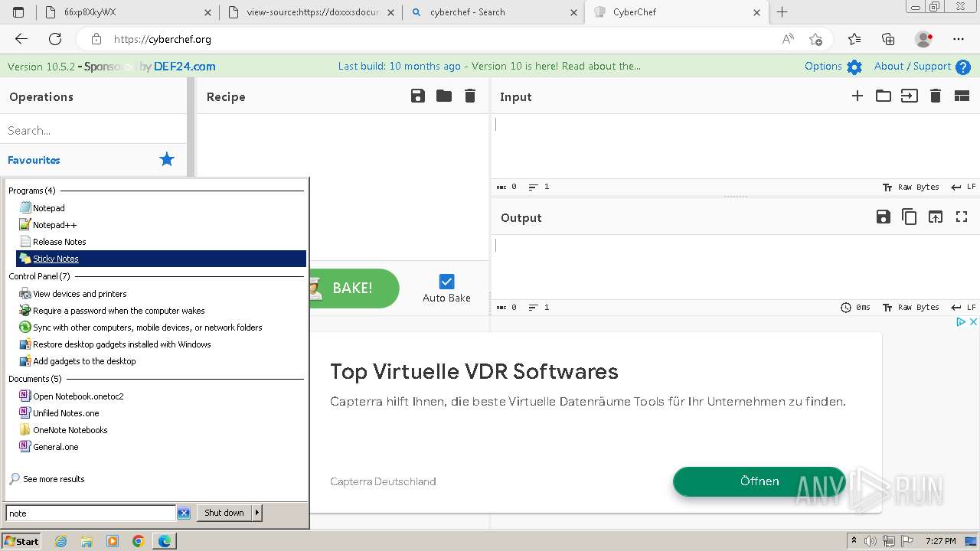Screen dimensions: 980x551
Task: Open About / Support help icon
Action: [963, 67]
